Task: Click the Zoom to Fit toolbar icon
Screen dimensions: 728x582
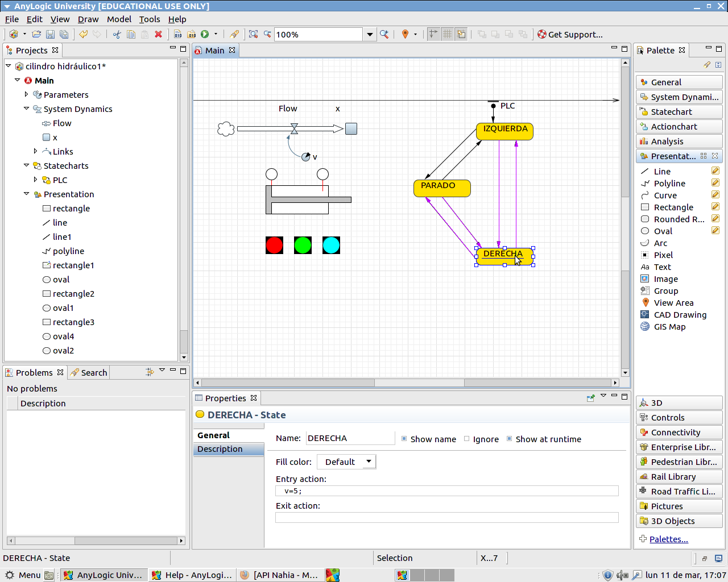Action: coord(253,34)
